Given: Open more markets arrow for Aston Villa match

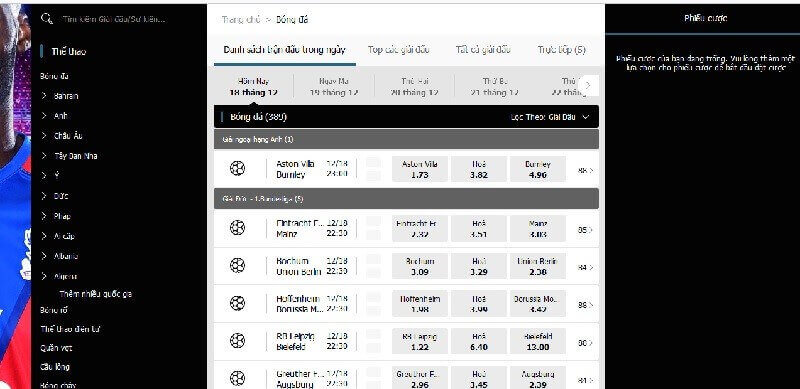Looking at the screenshot, I should tap(586, 171).
